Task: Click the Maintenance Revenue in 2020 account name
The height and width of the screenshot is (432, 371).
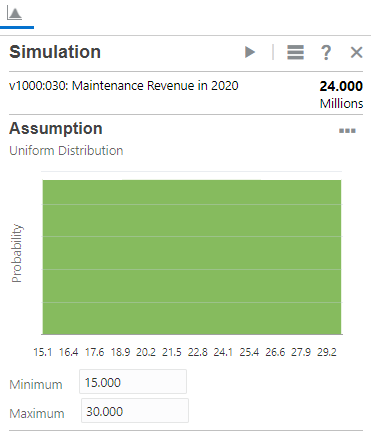Action: [124, 86]
